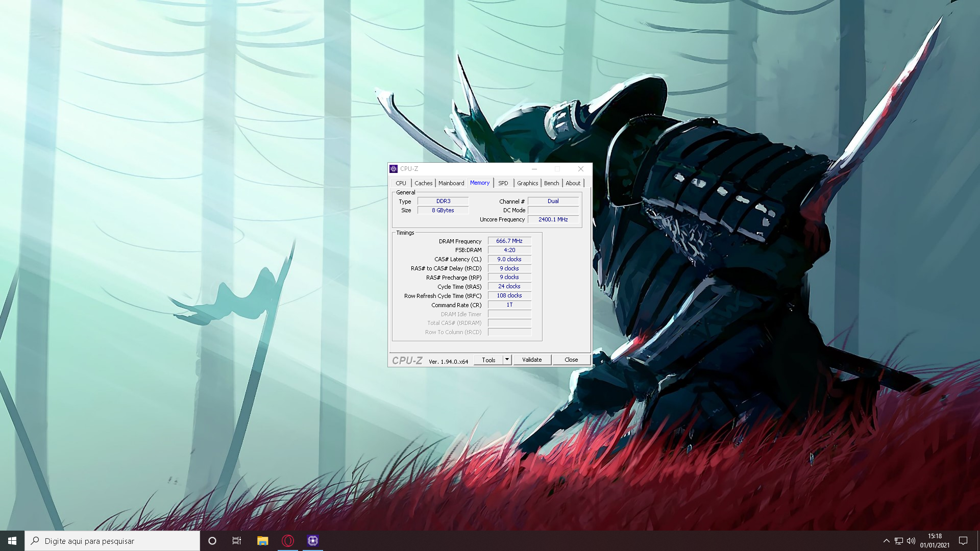
Task: Click CPU-Z icon in the taskbar
Action: pos(313,541)
